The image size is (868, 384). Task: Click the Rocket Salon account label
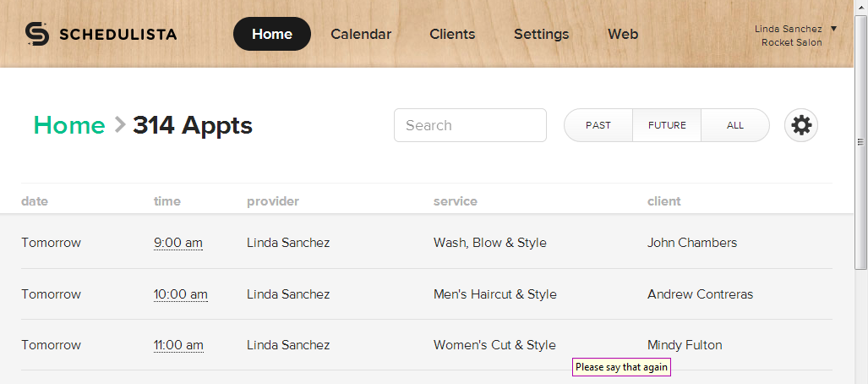pyautogui.click(x=792, y=42)
